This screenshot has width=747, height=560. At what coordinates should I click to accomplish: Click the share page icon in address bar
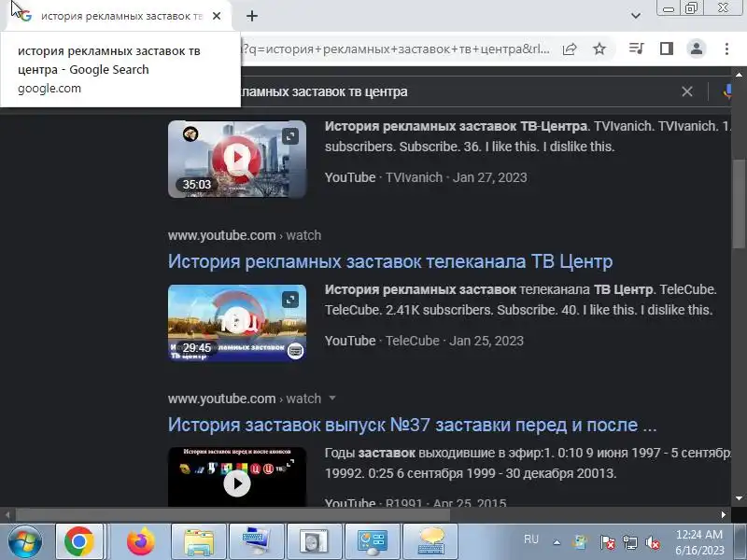(x=570, y=49)
